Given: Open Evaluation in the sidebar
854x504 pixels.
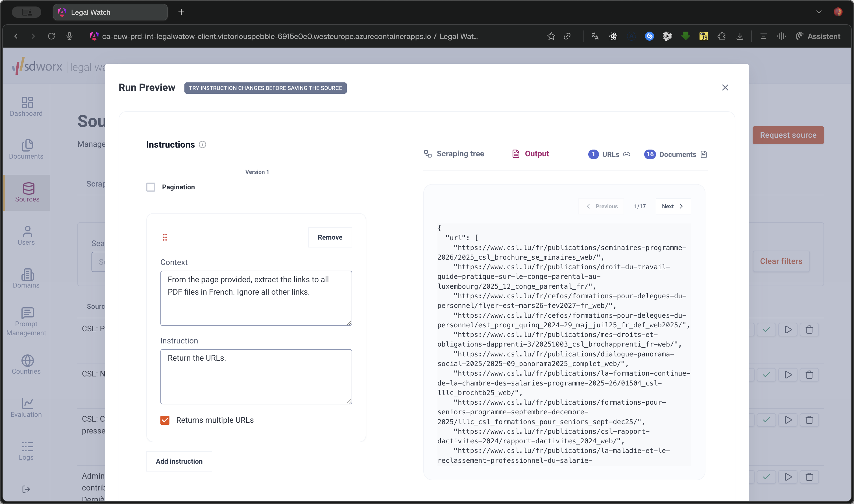Looking at the screenshot, I should coord(26,407).
